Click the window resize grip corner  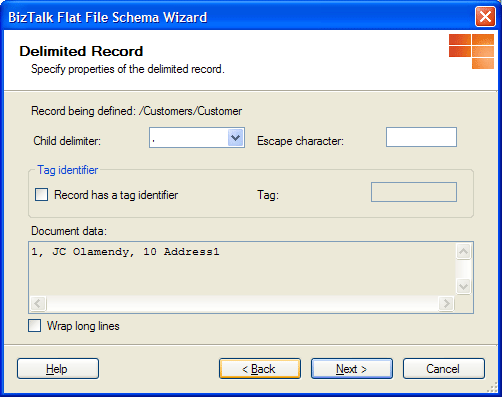[492, 388]
